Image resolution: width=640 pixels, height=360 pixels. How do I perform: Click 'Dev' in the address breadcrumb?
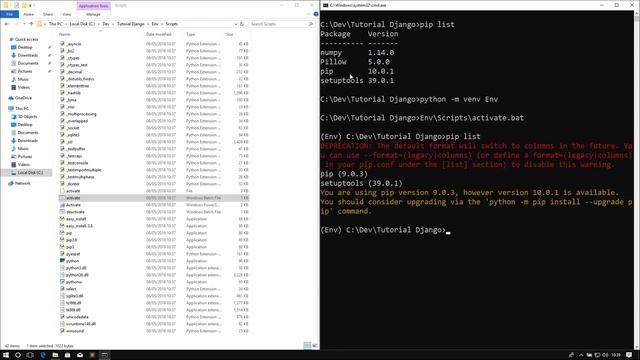pos(106,24)
